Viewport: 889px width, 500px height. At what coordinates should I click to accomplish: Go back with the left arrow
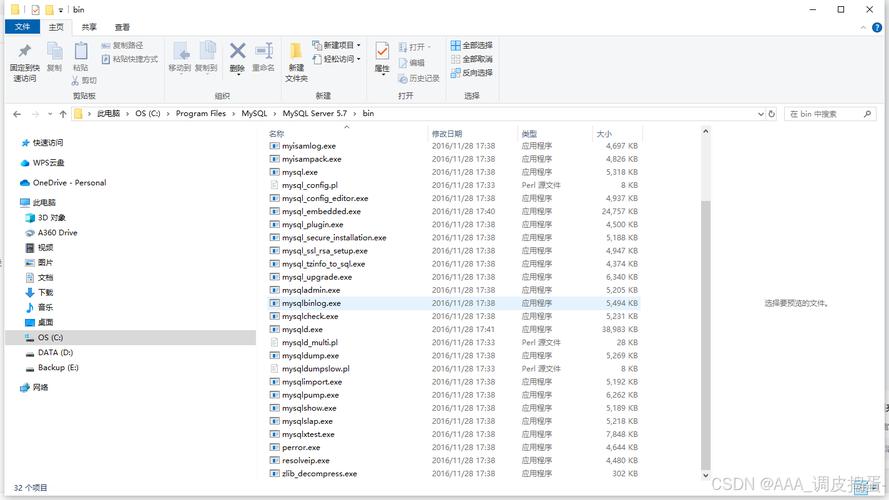click(17, 114)
